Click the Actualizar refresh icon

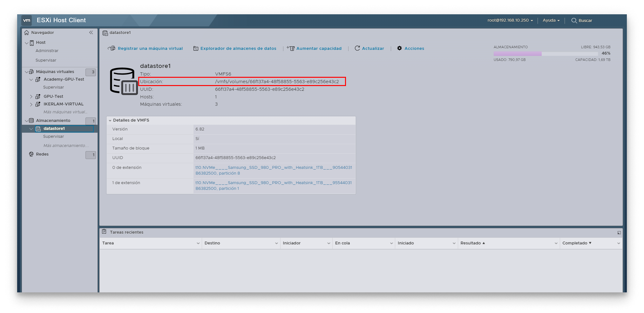(x=358, y=48)
